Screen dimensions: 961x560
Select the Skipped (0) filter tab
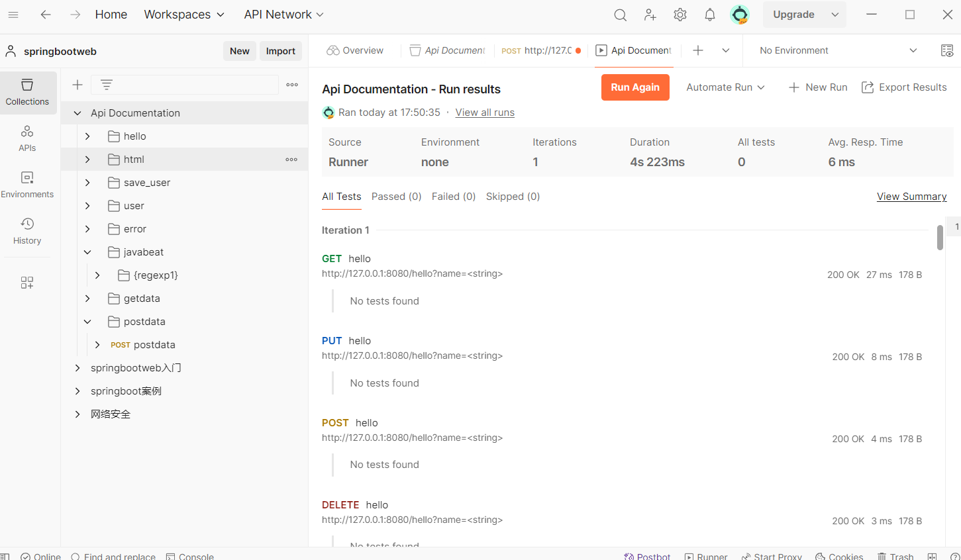pyautogui.click(x=513, y=197)
